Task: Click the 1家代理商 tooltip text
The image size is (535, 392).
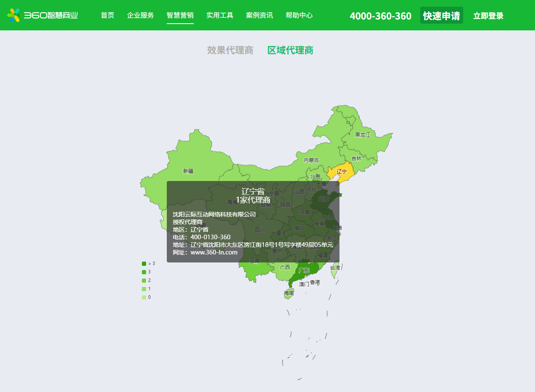Action: coord(253,200)
